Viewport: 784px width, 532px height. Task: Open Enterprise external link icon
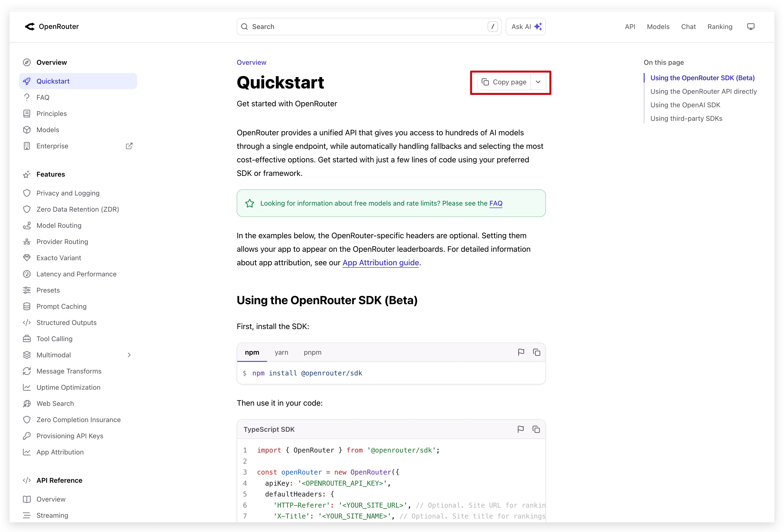click(129, 146)
